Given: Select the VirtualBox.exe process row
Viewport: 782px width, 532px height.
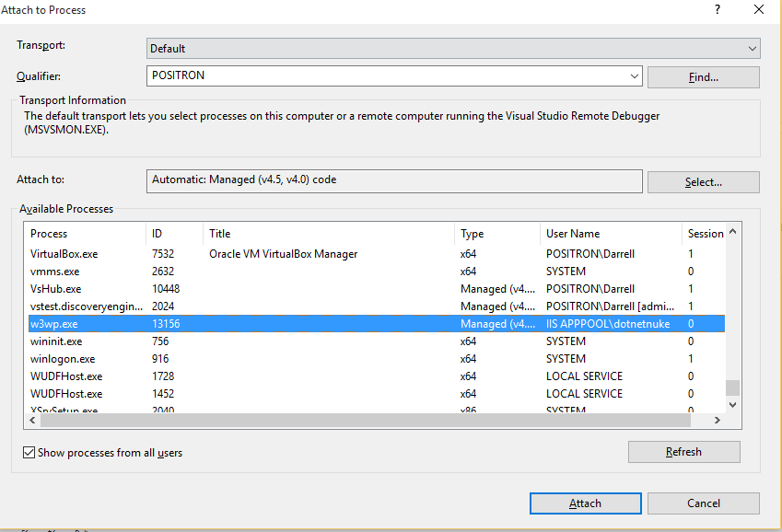Looking at the screenshot, I should point(64,254).
